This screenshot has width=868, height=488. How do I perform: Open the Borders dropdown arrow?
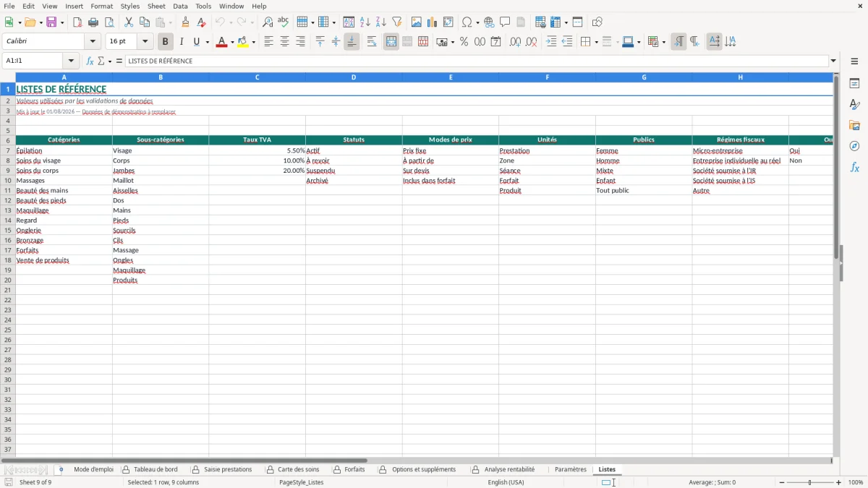click(x=596, y=42)
